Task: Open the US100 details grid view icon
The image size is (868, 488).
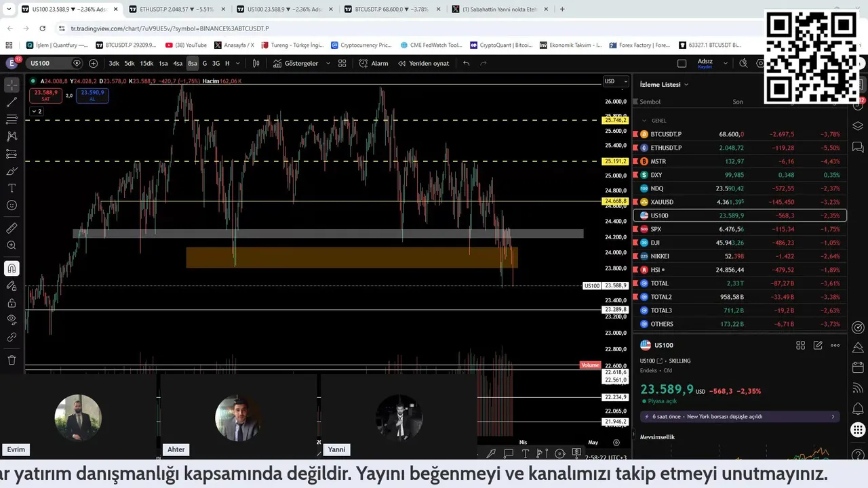Action: coord(800,345)
